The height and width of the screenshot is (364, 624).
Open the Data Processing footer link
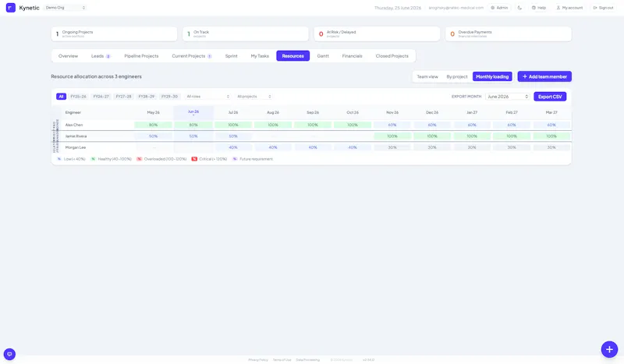[x=307, y=359]
